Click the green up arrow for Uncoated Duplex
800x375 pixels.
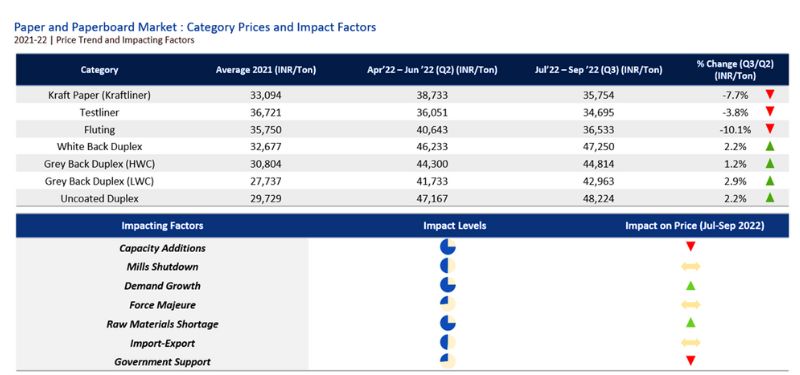[x=770, y=198]
